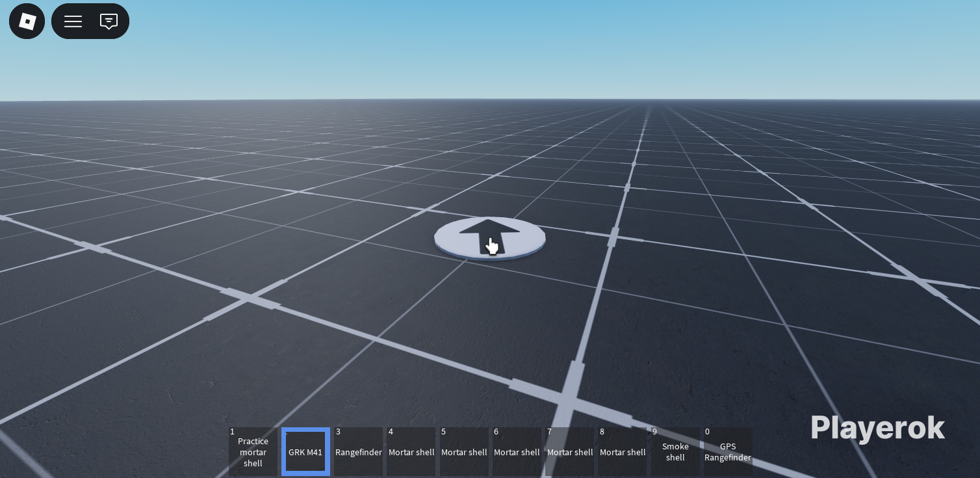Click the thick grid cross closest to the Practice mortar slot

point(250,300)
